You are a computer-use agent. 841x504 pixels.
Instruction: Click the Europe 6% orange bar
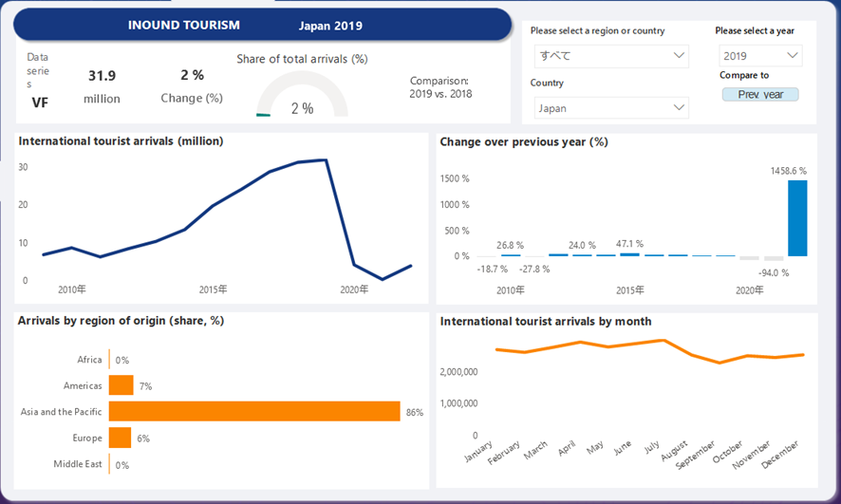[120, 438]
